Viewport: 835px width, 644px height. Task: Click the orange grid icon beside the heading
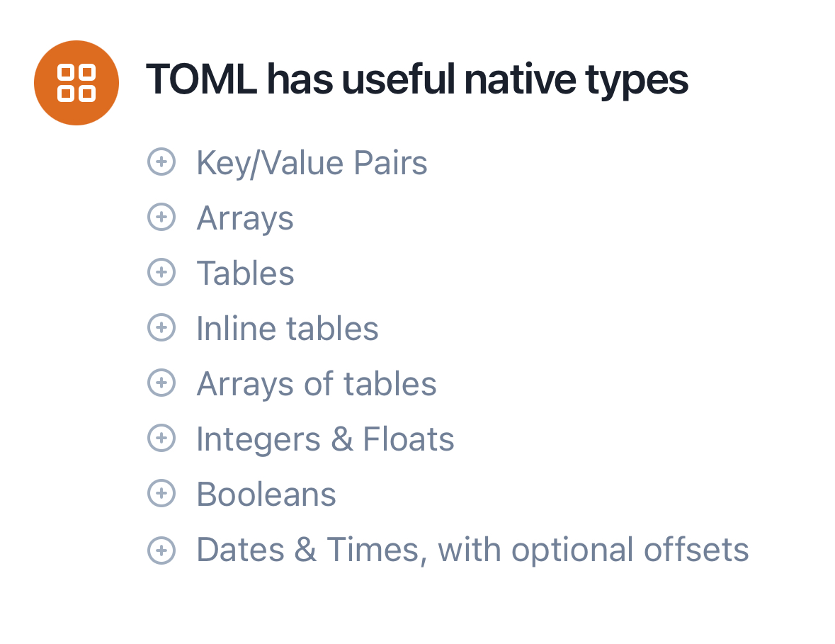click(76, 83)
